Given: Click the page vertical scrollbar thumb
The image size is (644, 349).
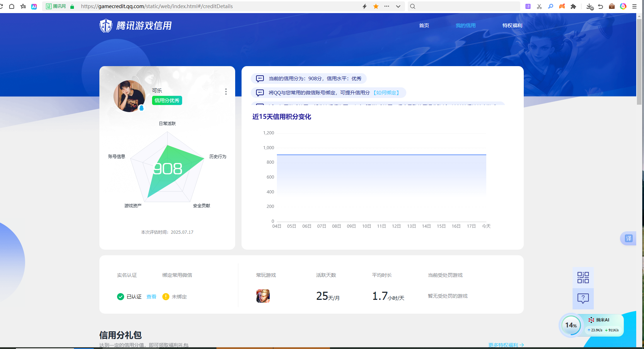Looking at the screenshot, I should point(639,62).
